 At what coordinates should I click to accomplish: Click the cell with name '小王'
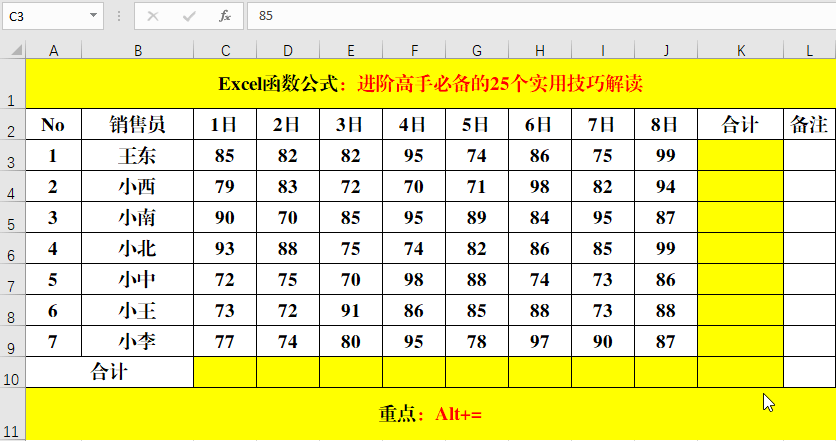(138, 310)
